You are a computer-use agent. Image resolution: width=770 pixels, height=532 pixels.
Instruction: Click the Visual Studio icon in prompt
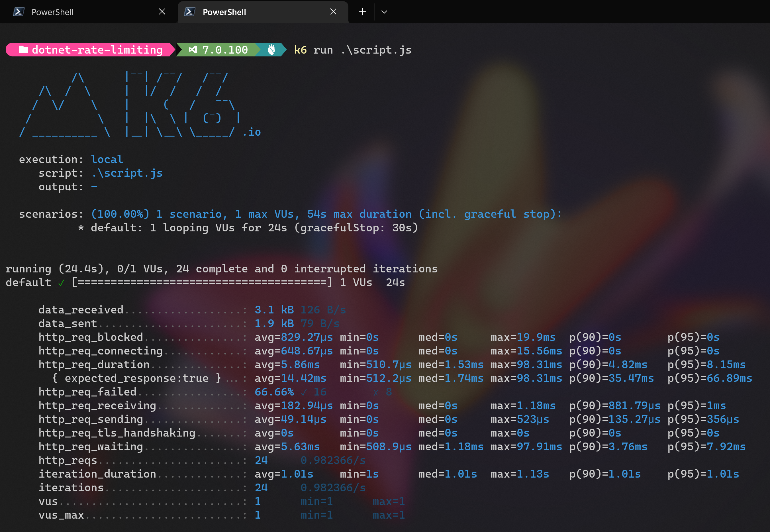pos(193,50)
